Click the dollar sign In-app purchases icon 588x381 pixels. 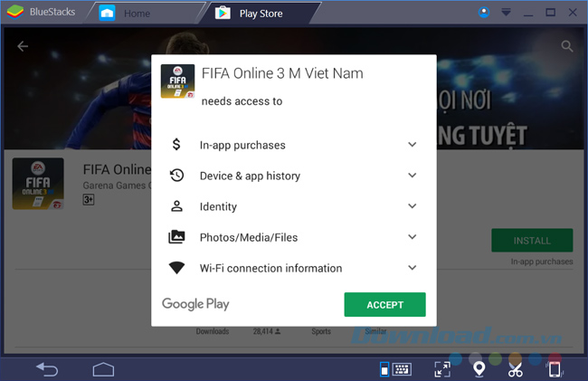coord(176,145)
